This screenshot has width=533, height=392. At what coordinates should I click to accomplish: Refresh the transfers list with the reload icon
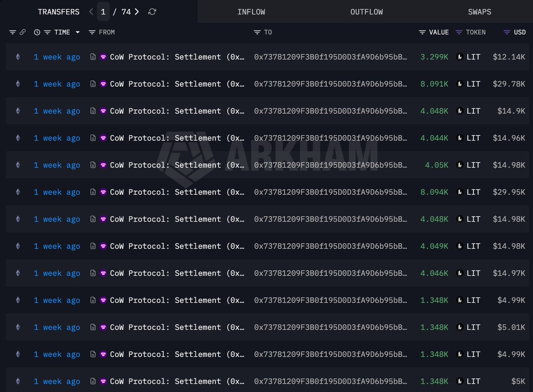click(x=152, y=12)
